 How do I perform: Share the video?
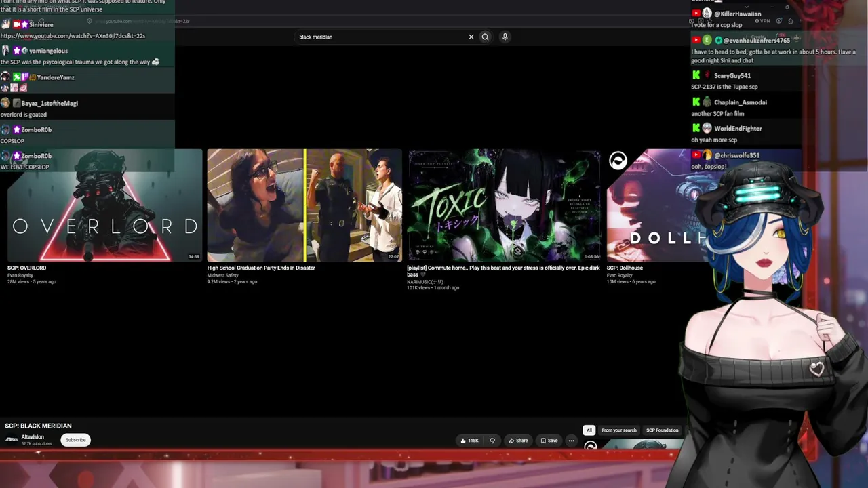pyautogui.click(x=518, y=441)
